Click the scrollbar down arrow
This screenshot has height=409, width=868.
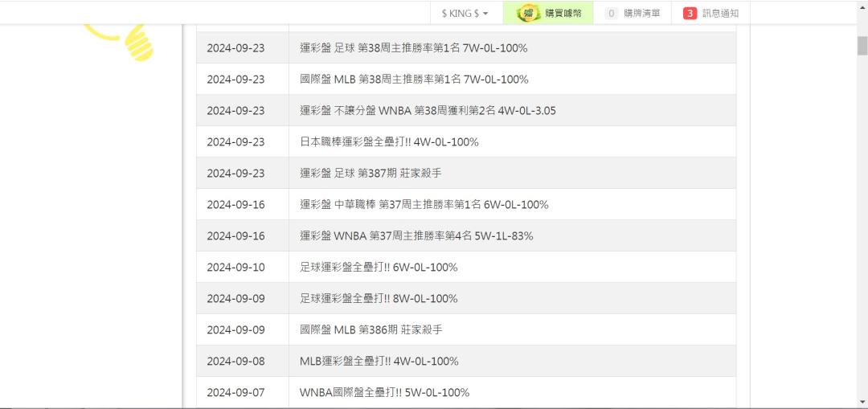(862, 402)
